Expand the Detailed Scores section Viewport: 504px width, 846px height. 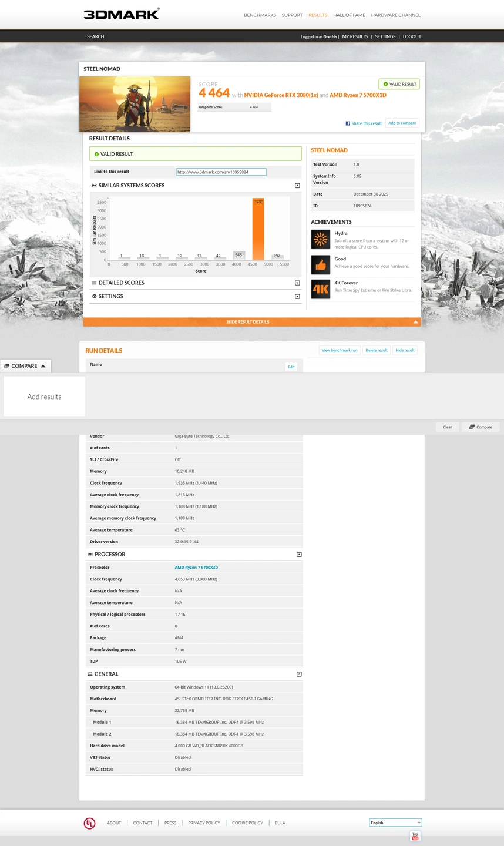click(297, 283)
